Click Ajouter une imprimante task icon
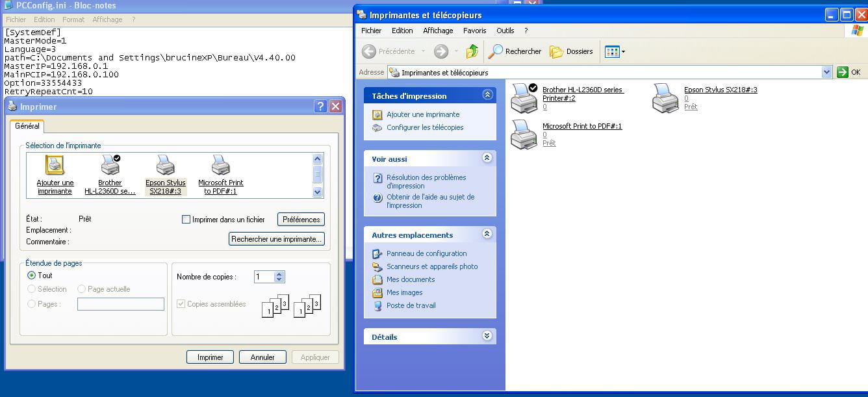Screen dimensions: 868x397 [377, 114]
